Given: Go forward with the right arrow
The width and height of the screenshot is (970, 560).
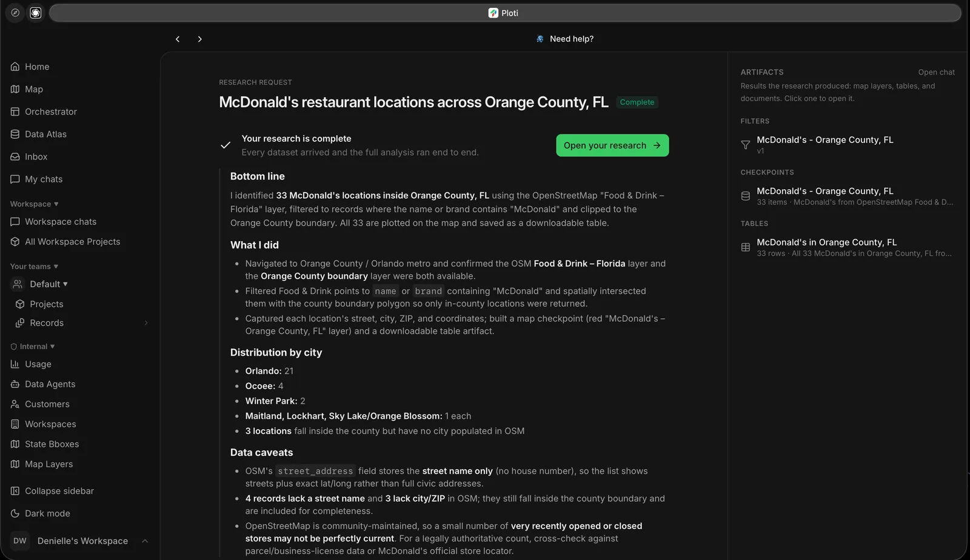Looking at the screenshot, I should pos(199,39).
